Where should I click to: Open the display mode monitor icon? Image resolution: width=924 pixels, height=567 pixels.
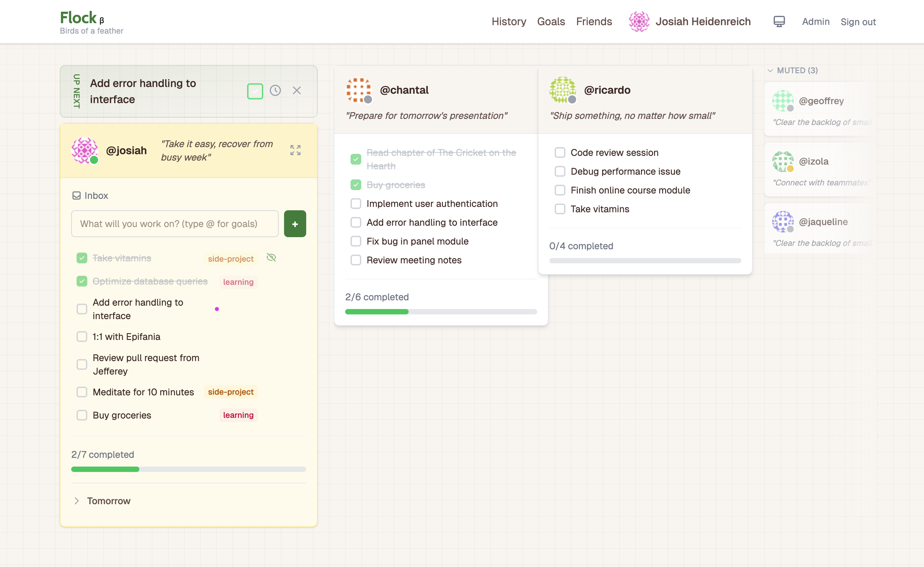click(779, 21)
